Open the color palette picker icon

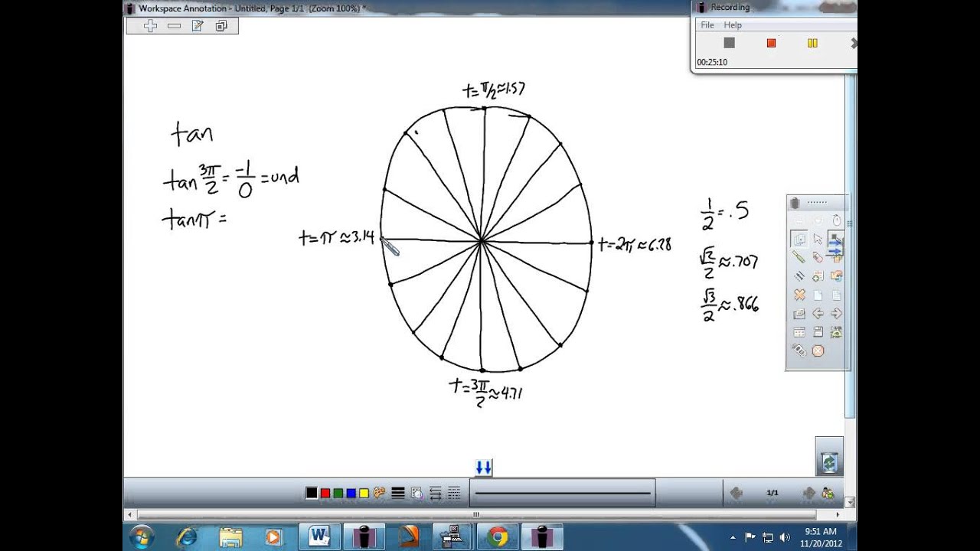point(379,494)
